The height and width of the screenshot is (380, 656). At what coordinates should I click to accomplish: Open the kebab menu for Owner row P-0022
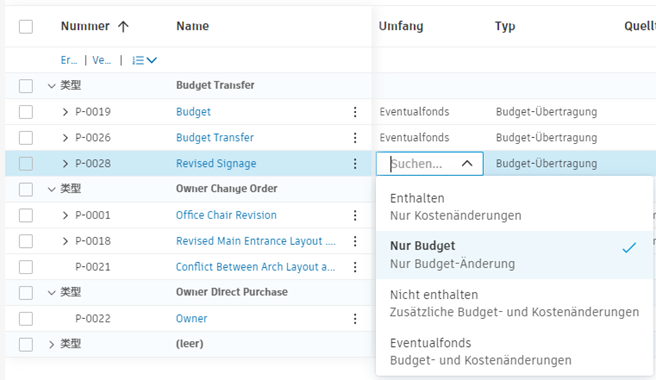[x=355, y=318]
